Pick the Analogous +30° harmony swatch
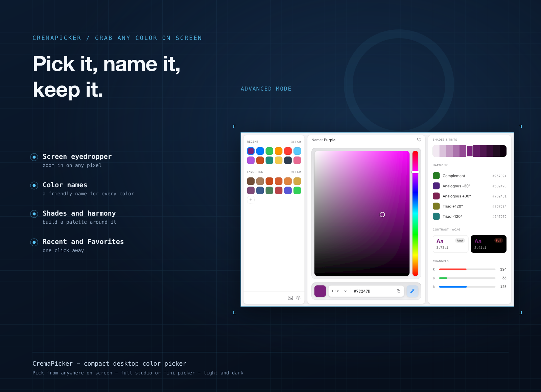Viewport: 541px width, 392px height. (x=436, y=196)
